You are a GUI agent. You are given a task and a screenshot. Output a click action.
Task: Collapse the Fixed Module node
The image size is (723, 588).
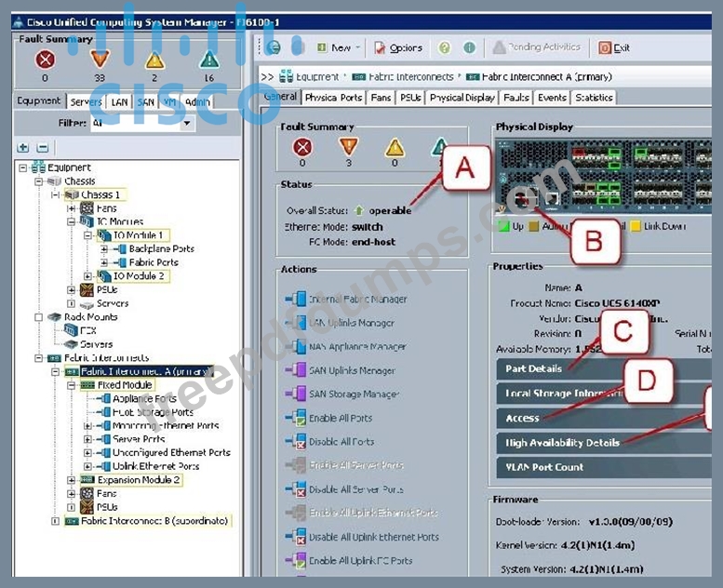click(71, 385)
